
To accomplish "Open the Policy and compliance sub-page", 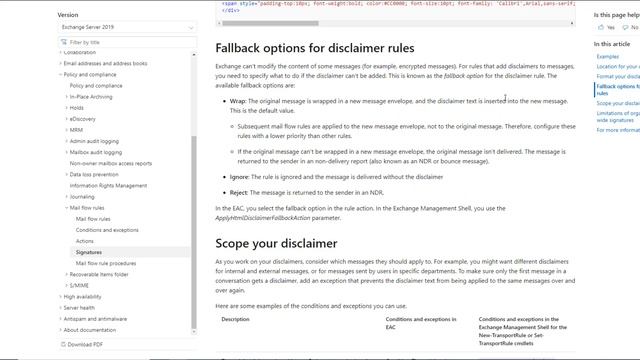I will pos(96,86).
